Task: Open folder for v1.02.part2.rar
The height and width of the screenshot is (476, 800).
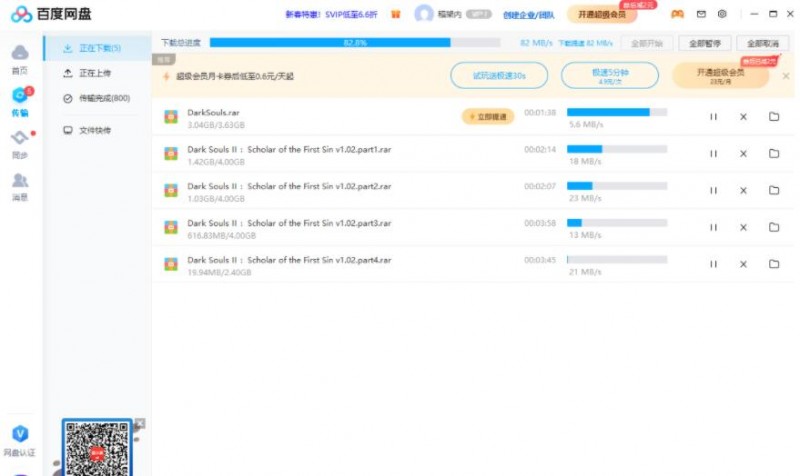Action: tap(774, 190)
